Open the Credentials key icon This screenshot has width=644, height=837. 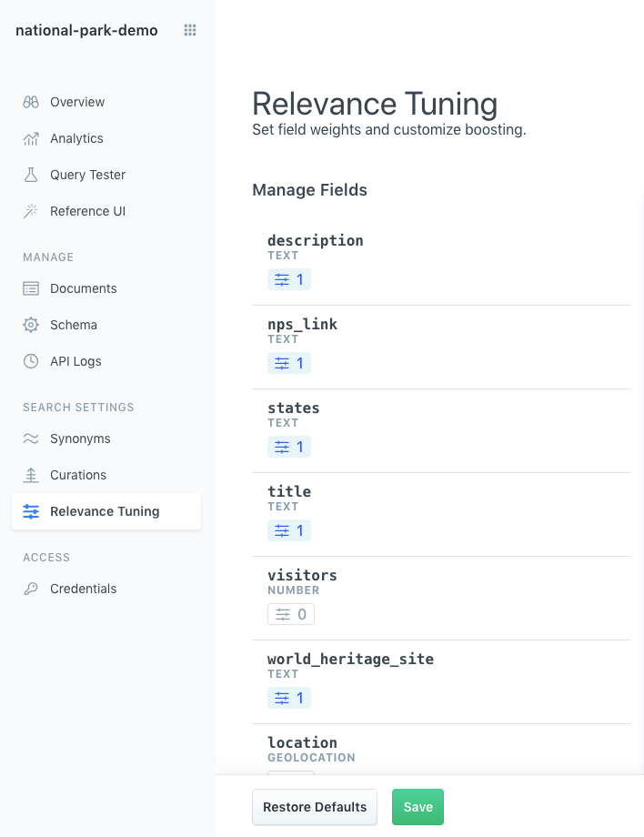(30, 589)
